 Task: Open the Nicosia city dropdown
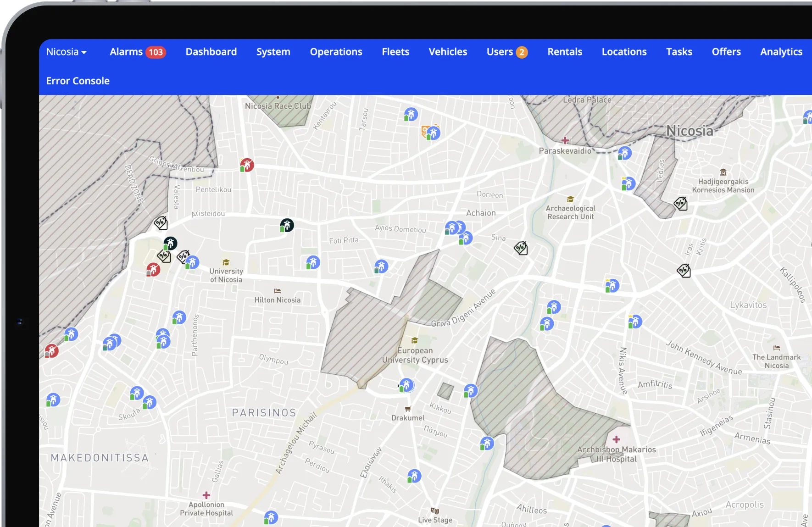(x=66, y=52)
